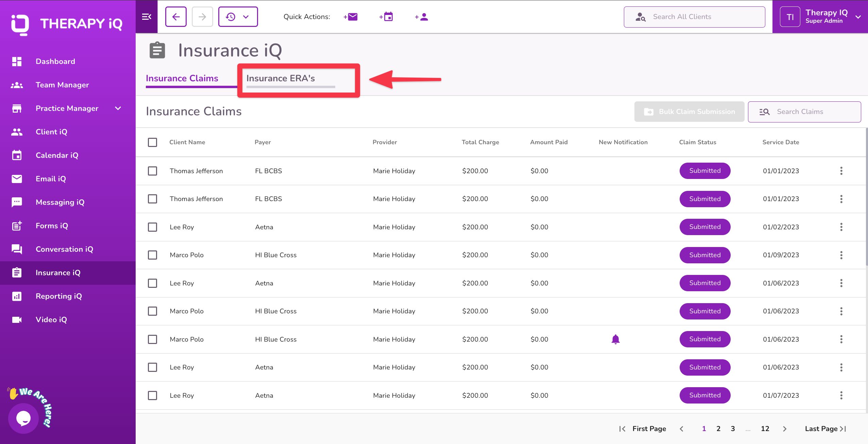
Task: Check the Lee Roy claim dated 01/02/2023
Action: pyautogui.click(x=152, y=227)
